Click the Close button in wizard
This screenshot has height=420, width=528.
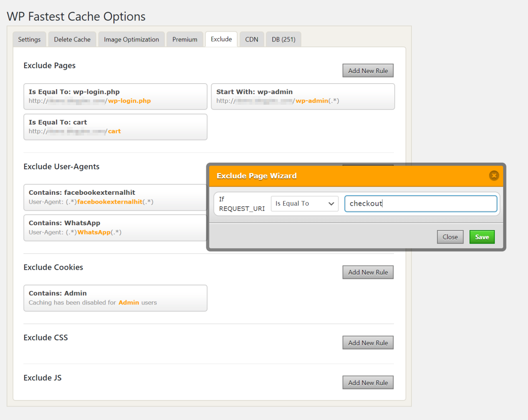(450, 237)
